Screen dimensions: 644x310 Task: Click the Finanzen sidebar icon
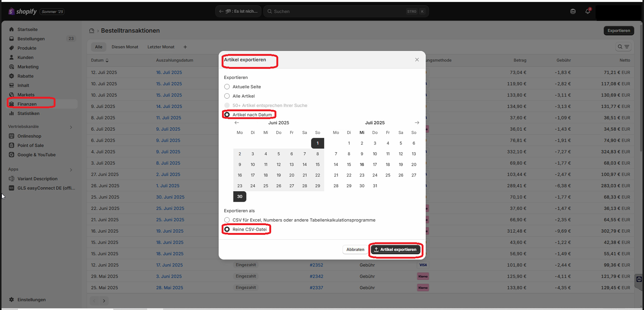coord(12,104)
